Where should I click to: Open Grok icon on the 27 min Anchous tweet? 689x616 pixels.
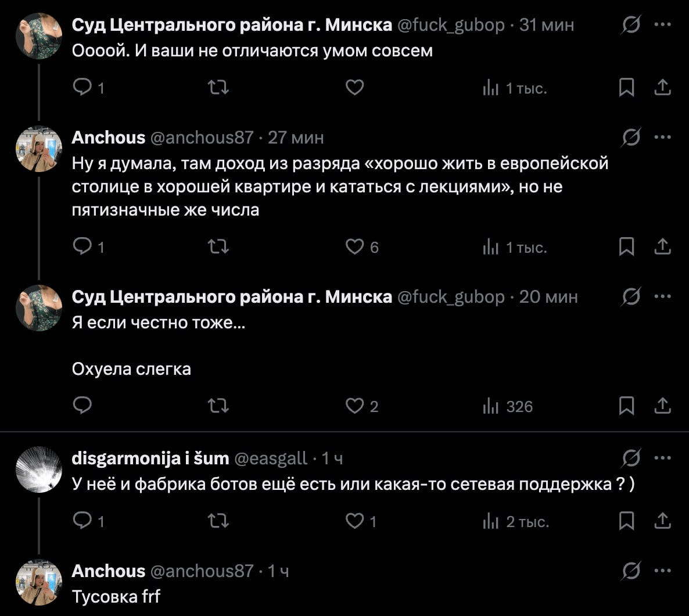point(631,138)
